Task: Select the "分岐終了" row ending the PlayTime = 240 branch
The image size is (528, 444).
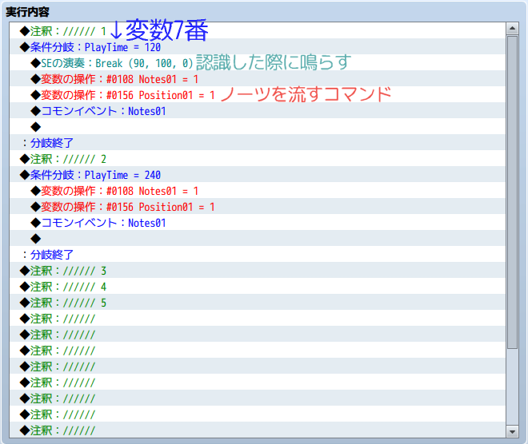Action: (258, 255)
